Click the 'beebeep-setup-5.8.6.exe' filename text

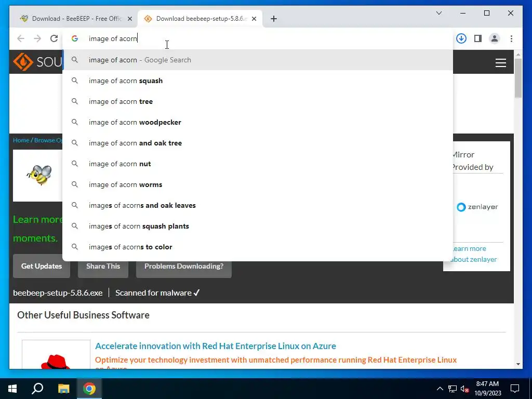tap(58, 293)
